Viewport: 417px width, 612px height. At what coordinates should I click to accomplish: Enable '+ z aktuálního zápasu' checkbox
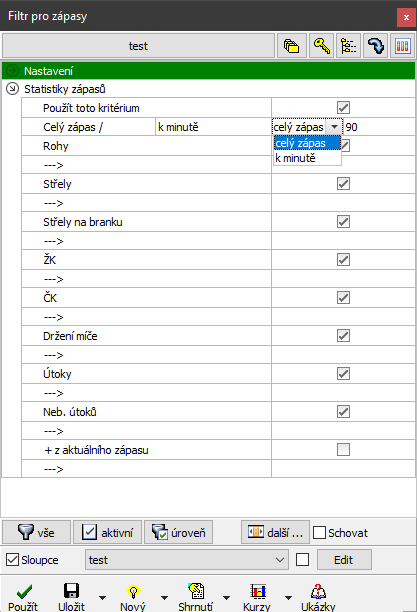[x=343, y=450]
